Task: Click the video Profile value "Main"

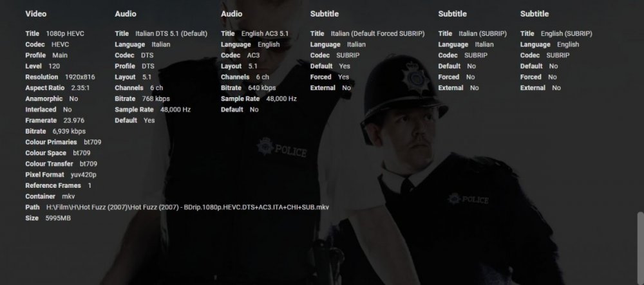Action: click(x=60, y=55)
